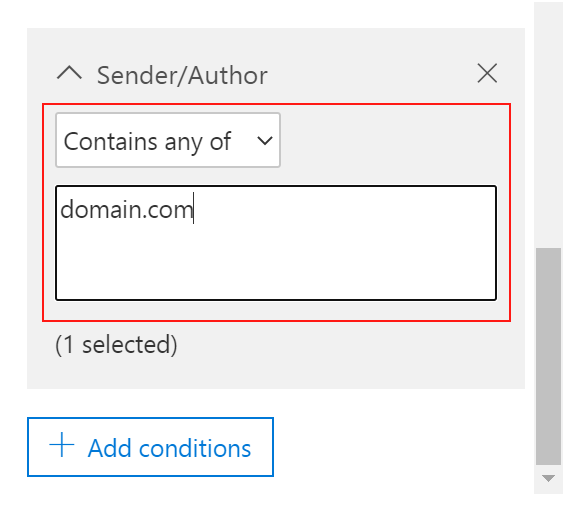Click the dropdown arrow beside Contains any of
This screenshot has width=570, height=521.
pyautogui.click(x=265, y=140)
